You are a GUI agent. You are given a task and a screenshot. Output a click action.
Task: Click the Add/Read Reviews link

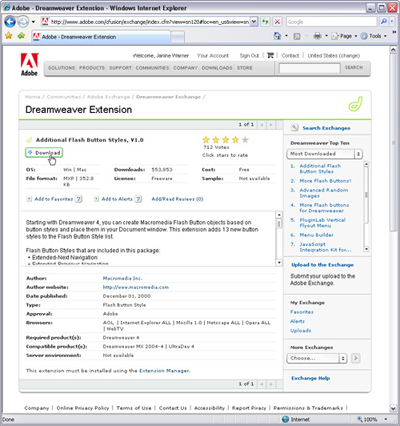pos(177,199)
